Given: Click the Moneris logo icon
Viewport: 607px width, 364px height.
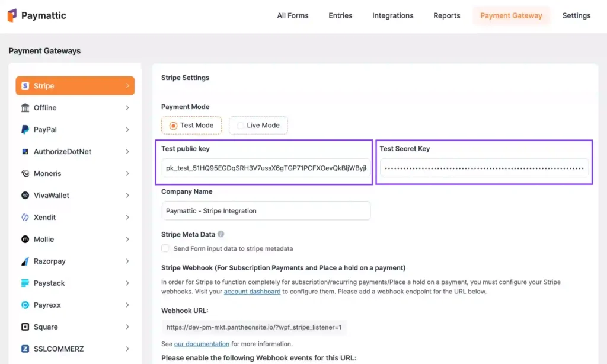Looking at the screenshot, I should [x=25, y=174].
